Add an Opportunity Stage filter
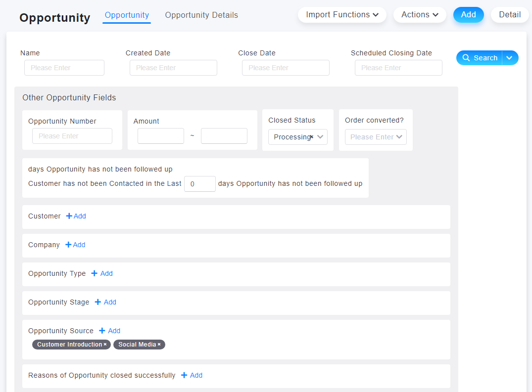 105,302
